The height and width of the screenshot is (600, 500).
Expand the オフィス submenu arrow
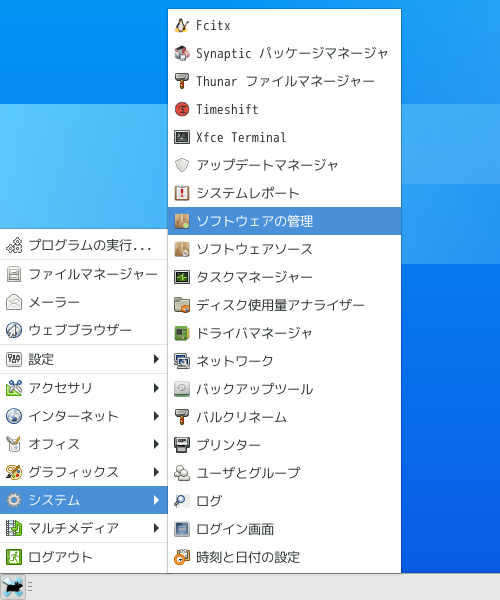(156, 444)
